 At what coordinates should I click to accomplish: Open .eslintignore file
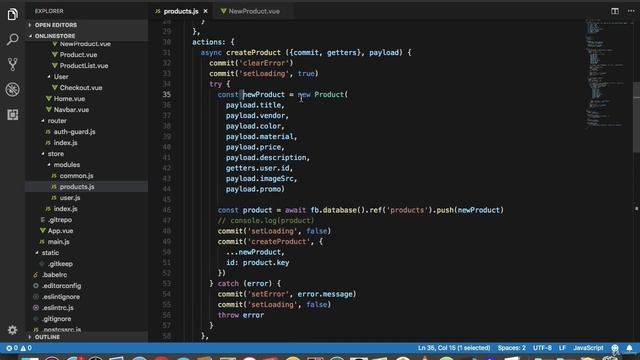pyautogui.click(x=61, y=297)
